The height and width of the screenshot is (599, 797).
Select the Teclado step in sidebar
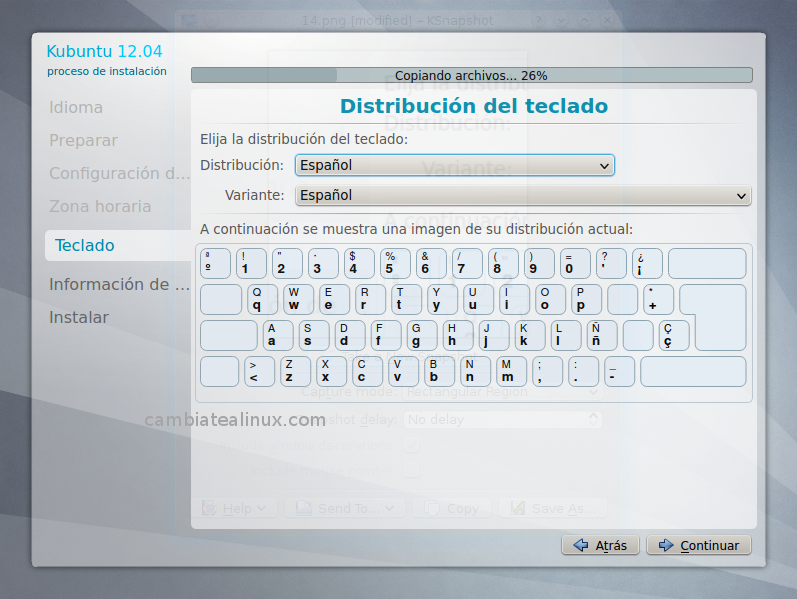pos(118,245)
